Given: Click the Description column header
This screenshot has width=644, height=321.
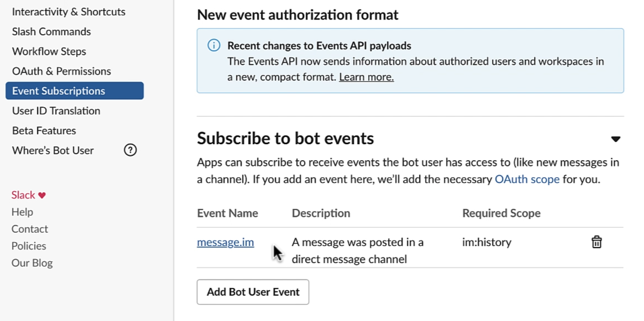Looking at the screenshot, I should point(321,213).
